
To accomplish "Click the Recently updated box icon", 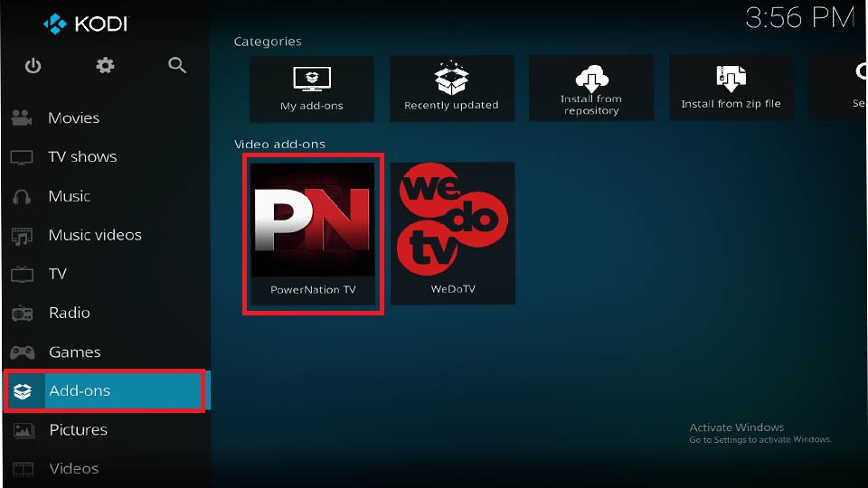I will point(451,78).
